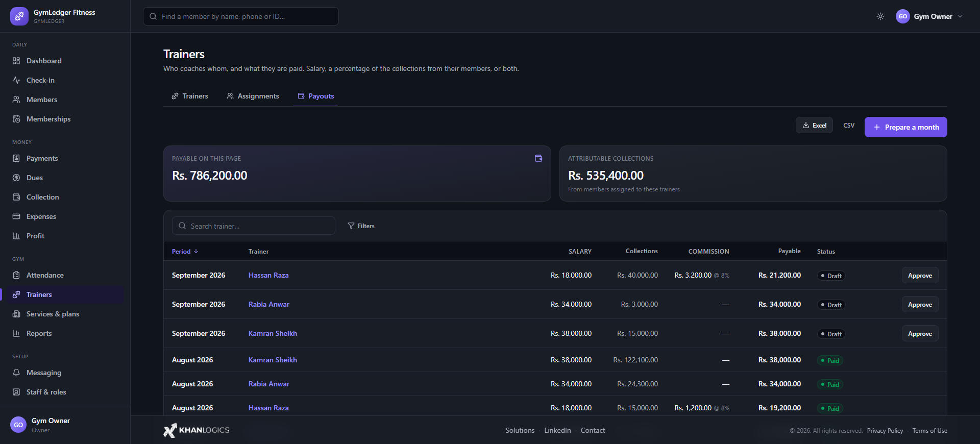Focus the member search field

pyautogui.click(x=241, y=16)
